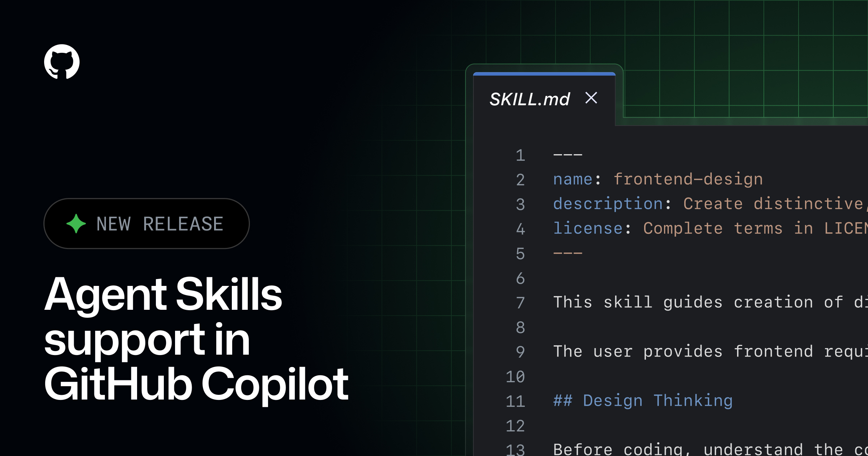Select the description field on line 3
Screen dimensions: 868x456
(608, 203)
